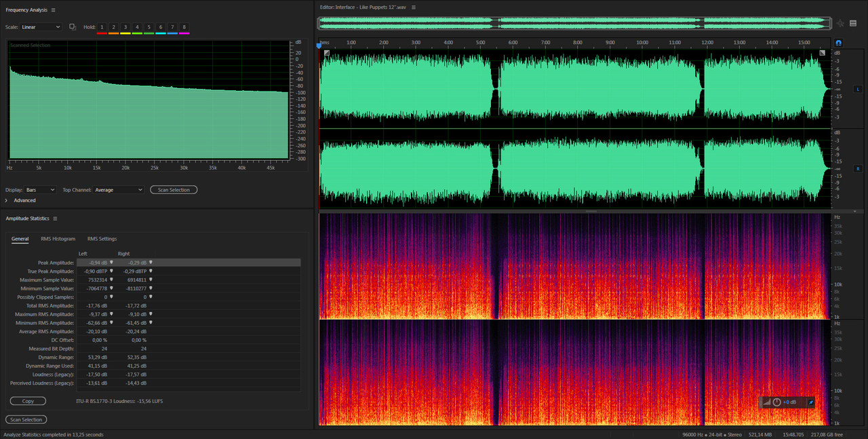Click the frequency analysis graph
The height and width of the screenshot is (439, 868).
pyautogui.click(x=148, y=98)
